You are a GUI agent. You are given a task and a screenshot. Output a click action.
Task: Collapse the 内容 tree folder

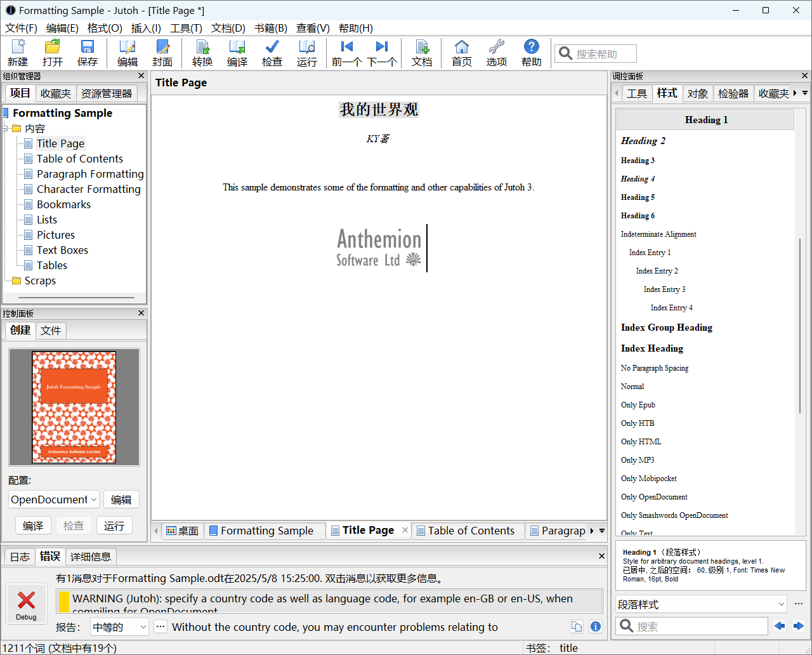[x=6, y=128]
